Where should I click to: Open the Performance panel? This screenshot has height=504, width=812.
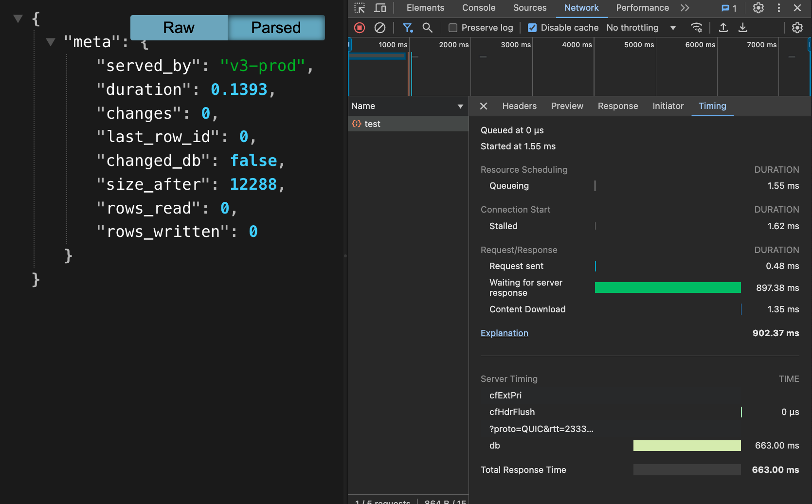pyautogui.click(x=642, y=8)
